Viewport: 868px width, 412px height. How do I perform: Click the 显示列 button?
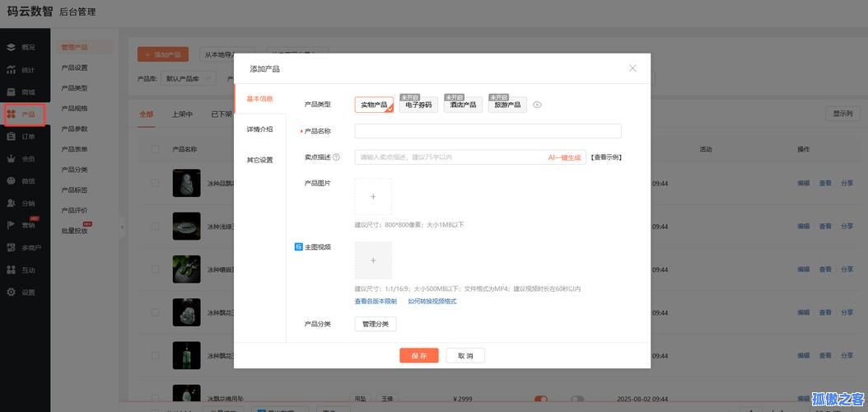(842, 114)
